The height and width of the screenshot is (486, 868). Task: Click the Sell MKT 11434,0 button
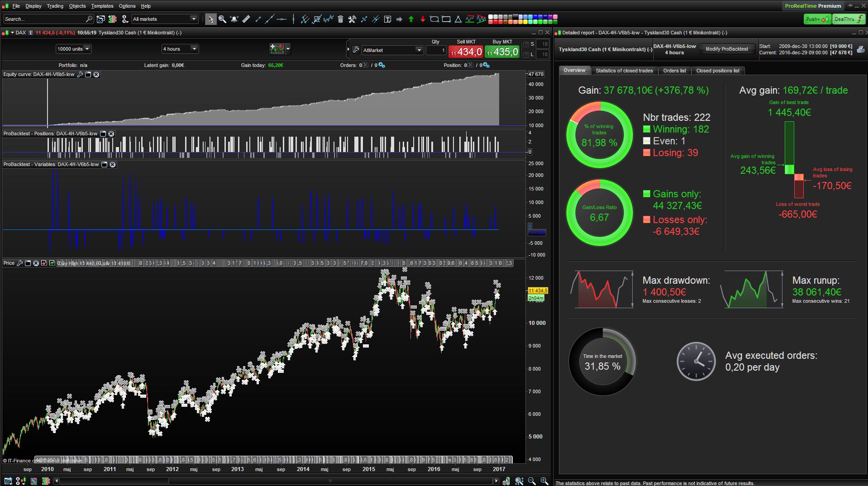[466, 52]
